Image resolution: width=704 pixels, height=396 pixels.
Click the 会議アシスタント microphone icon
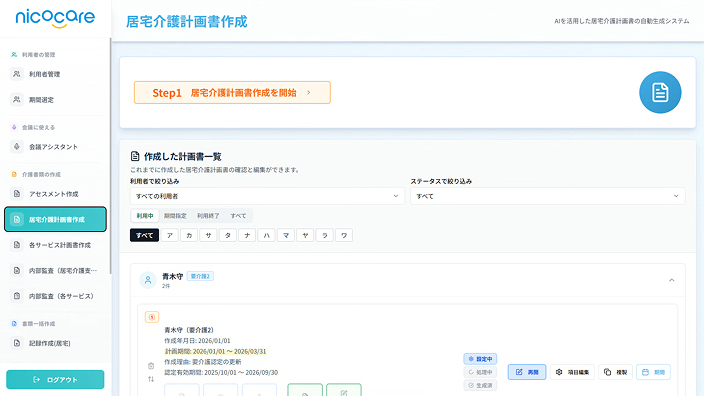(17, 147)
